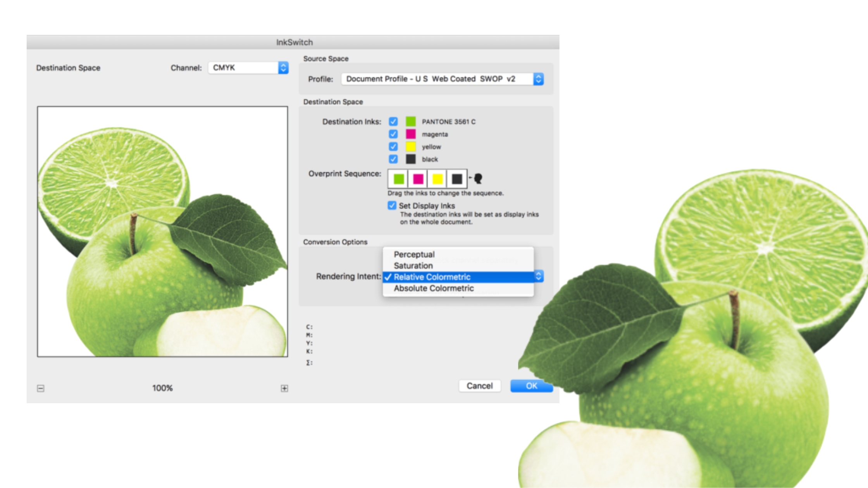Choose Perceptual rendering intent

[414, 254]
